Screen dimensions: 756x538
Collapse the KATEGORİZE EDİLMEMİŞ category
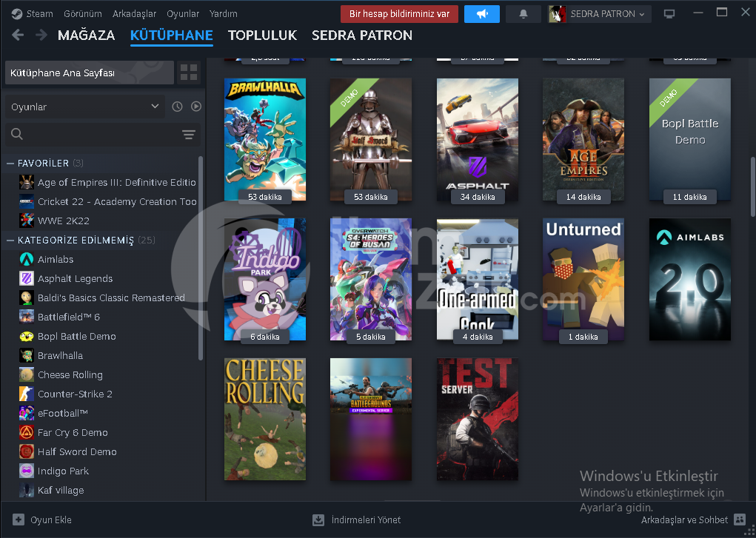coord(10,240)
